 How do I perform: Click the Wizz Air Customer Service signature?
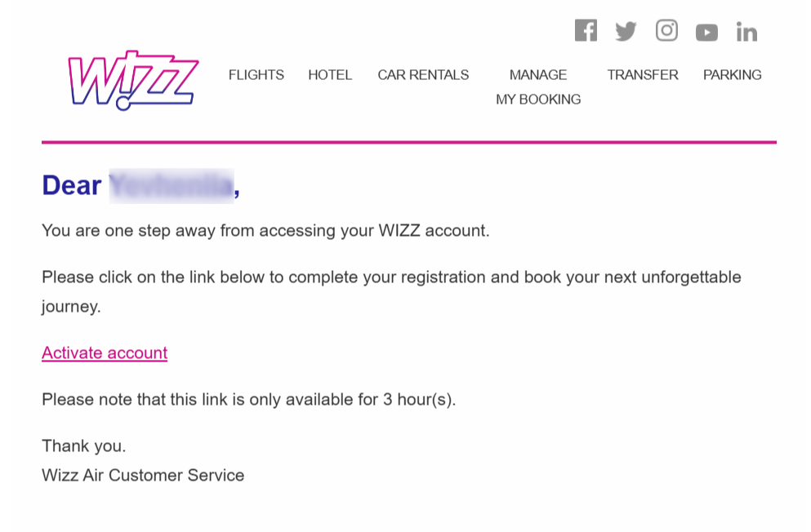pos(143,476)
